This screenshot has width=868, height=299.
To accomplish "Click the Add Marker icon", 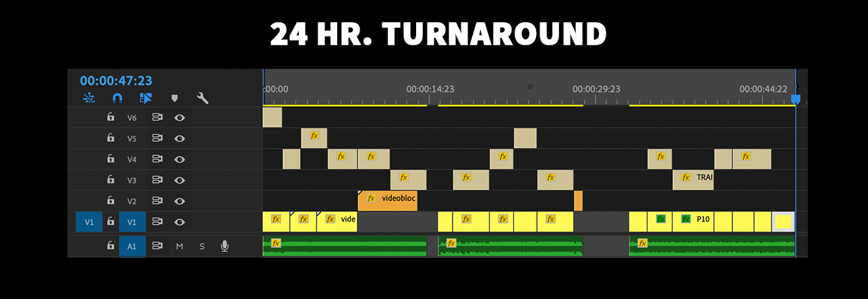I will click(x=175, y=98).
